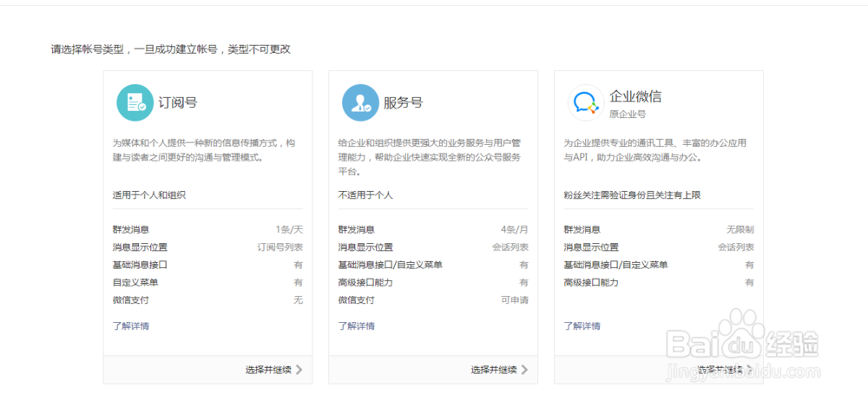Click 企业微信 description starting 为企业提供专业

tap(655, 150)
